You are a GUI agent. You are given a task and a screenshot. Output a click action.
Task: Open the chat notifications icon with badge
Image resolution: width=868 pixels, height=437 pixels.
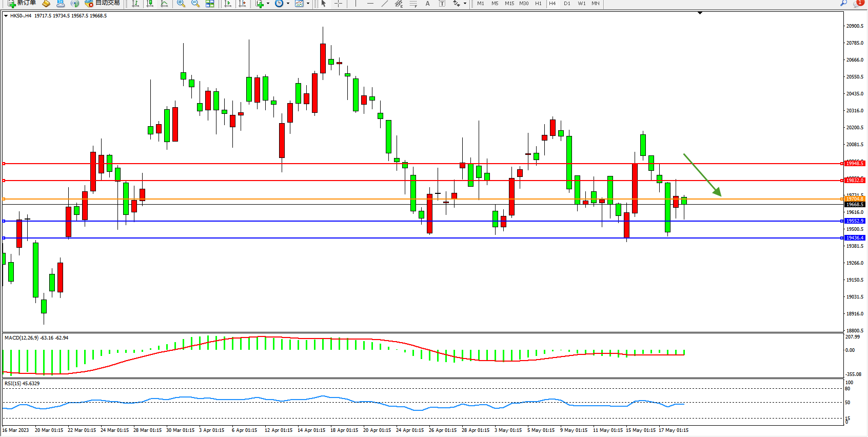[858, 3]
